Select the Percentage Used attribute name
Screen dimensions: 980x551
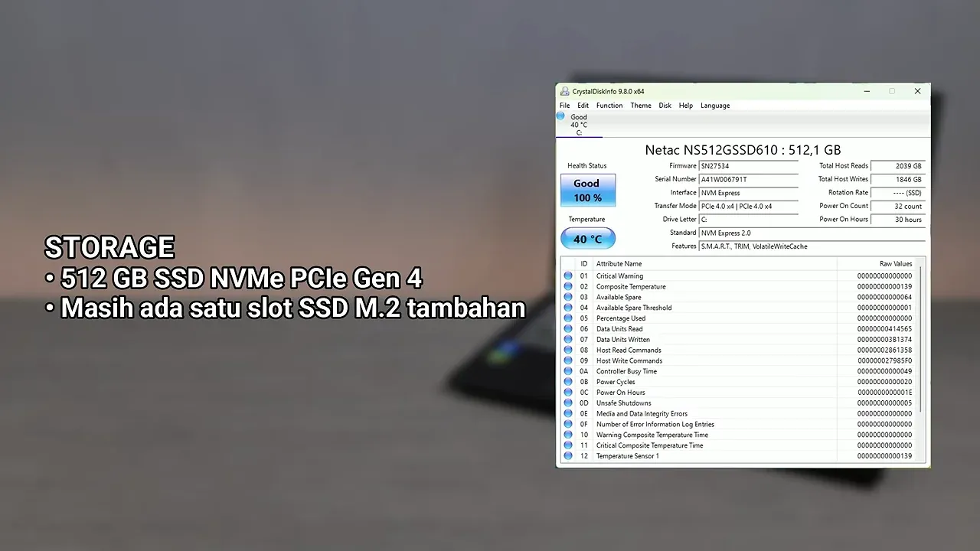tap(621, 318)
